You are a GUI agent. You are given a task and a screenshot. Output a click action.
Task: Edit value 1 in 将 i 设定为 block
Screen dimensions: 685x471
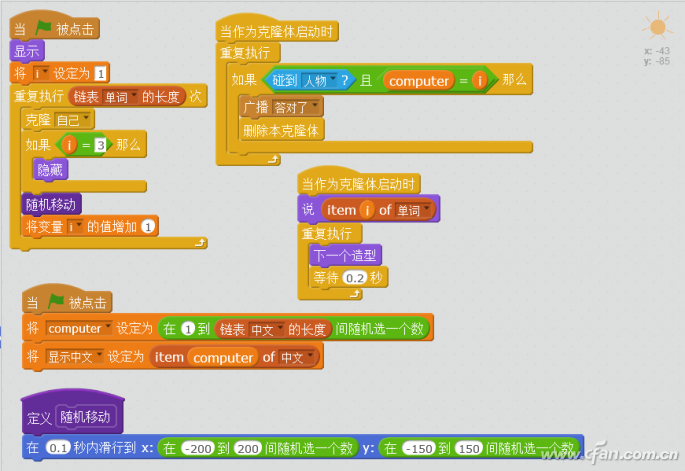coord(100,73)
